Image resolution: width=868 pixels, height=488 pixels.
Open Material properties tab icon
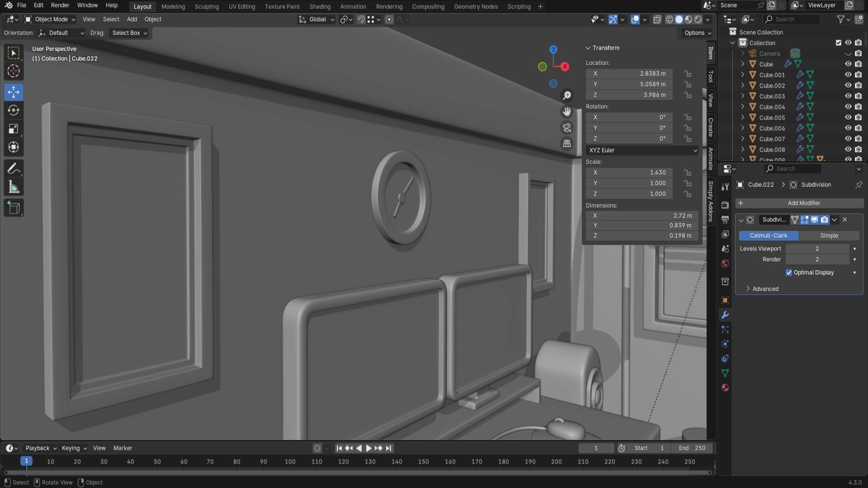pyautogui.click(x=725, y=388)
